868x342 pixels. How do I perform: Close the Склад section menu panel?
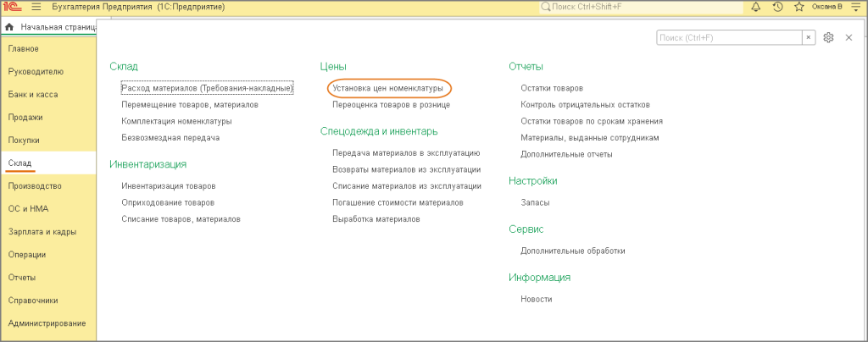pyautogui.click(x=849, y=38)
